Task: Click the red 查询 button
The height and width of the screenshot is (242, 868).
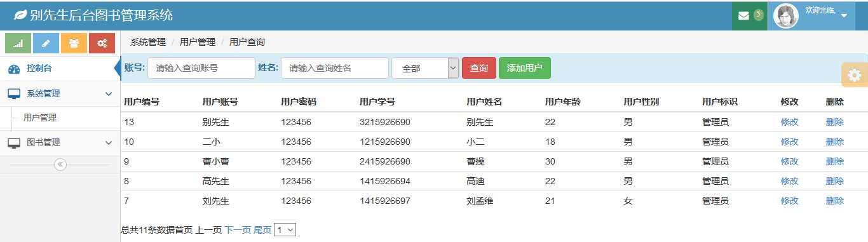Action: pos(479,68)
